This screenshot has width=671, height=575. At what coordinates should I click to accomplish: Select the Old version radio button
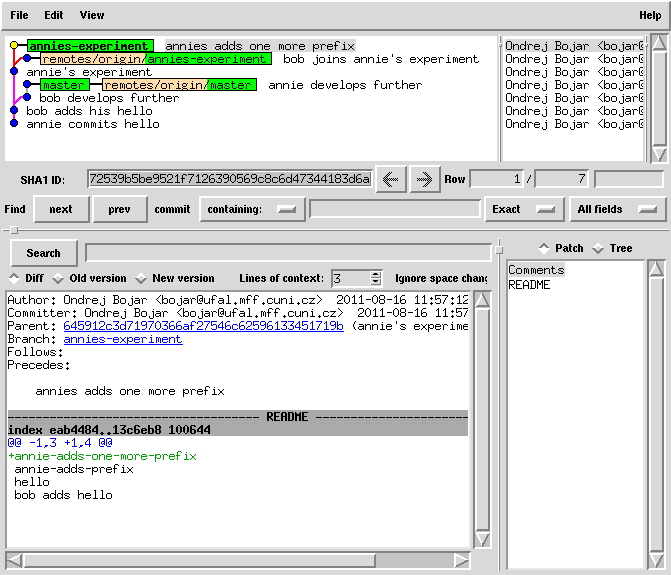pos(58,278)
